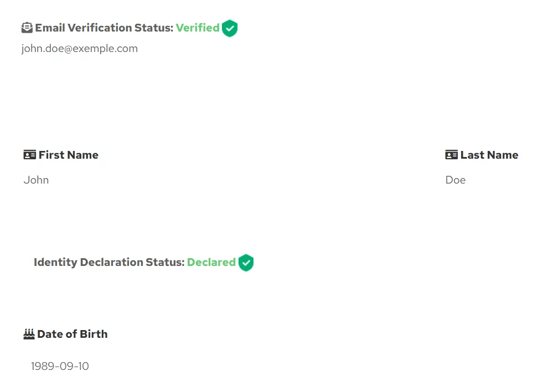Screen dimensions: 543x392
Task: Click the green shield next to Declared
Action: pyautogui.click(x=246, y=263)
